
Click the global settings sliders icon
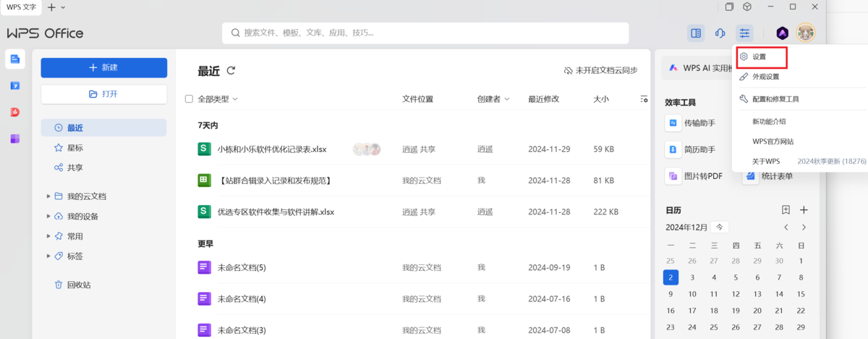pos(744,33)
